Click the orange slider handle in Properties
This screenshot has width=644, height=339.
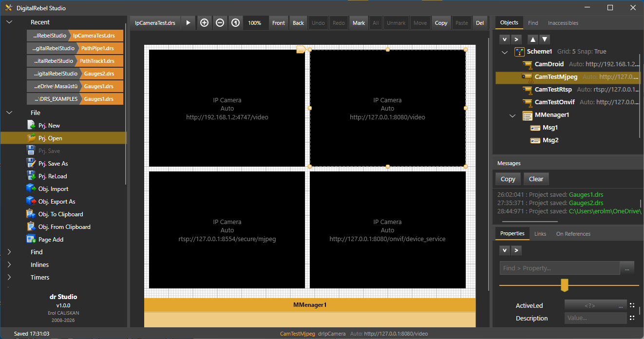tap(565, 285)
